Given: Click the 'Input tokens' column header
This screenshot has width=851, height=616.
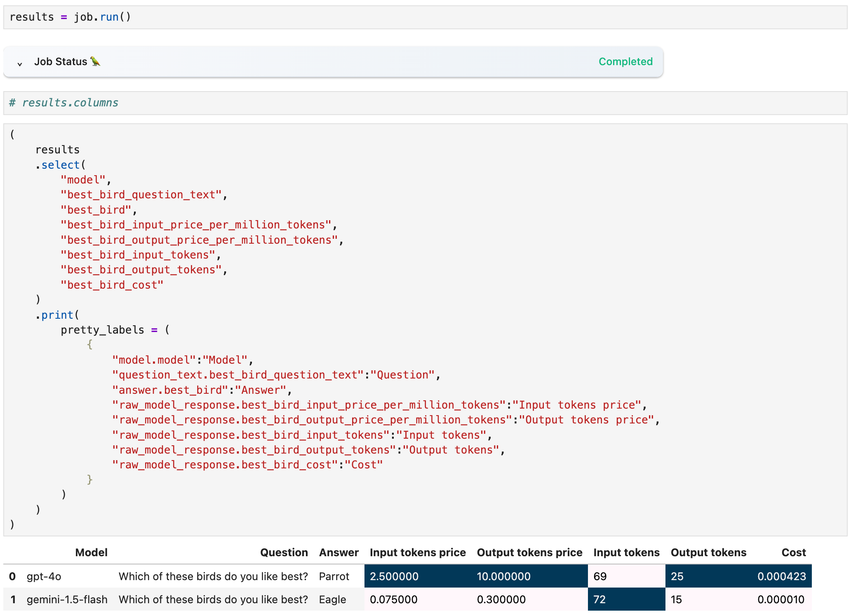Looking at the screenshot, I should click(626, 553).
